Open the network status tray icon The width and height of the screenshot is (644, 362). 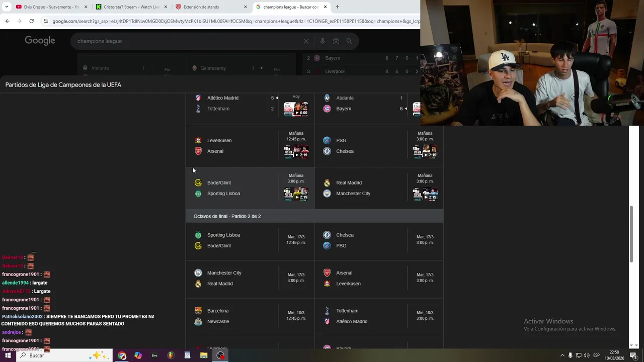pyautogui.click(x=579, y=355)
